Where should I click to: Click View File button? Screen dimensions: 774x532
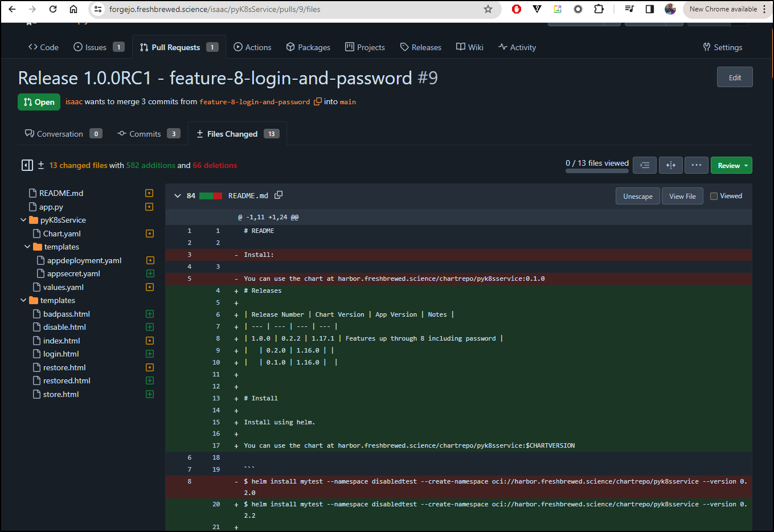(682, 196)
